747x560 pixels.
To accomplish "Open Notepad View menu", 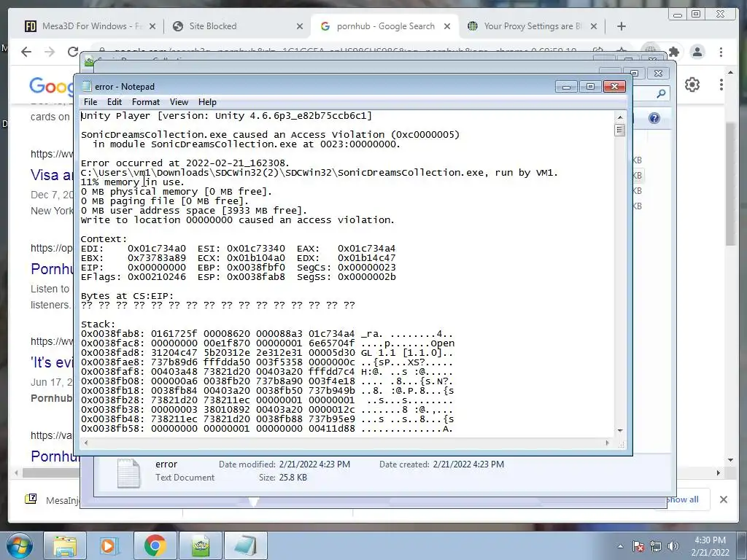I will pos(179,102).
